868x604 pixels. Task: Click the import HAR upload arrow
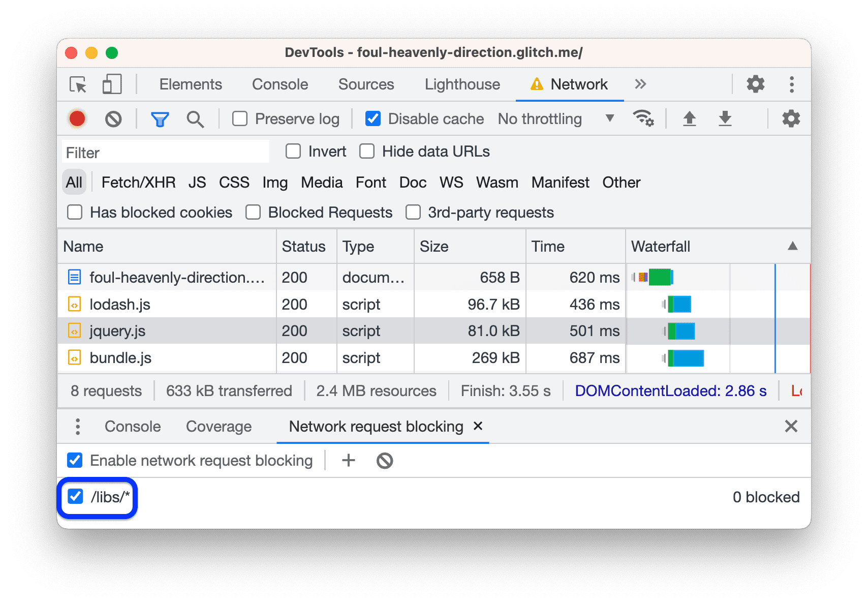coord(689,119)
